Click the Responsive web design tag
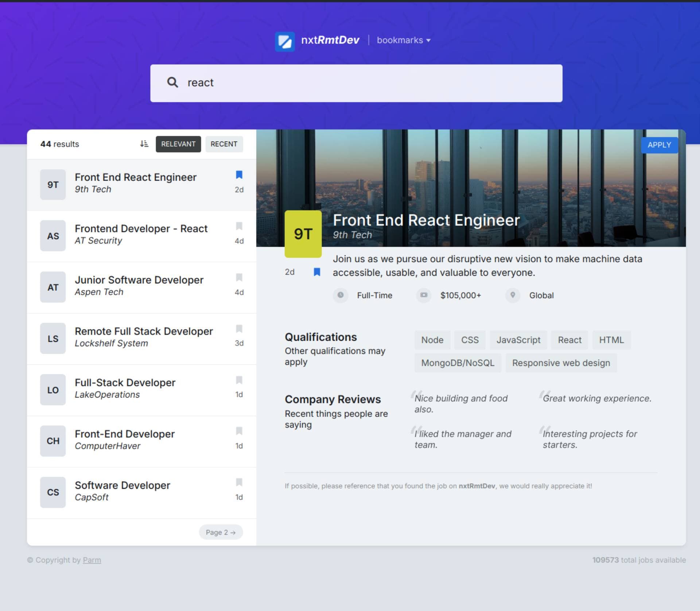700x611 pixels. click(x=561, y=363)
